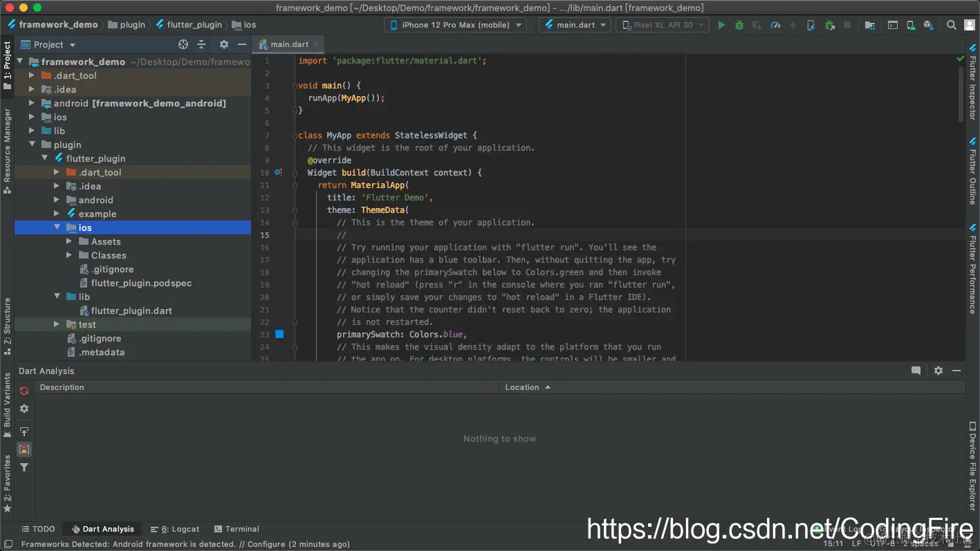
Task: Toggle group by severity in Dart Analysis
Action: click(x=24, y=449)
